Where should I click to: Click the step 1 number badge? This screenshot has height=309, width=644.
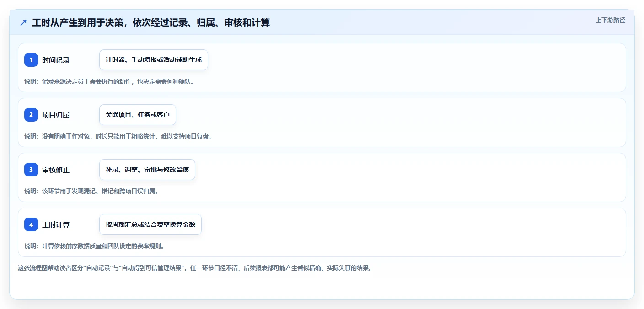pyautogui.click(x=31, y=60)
